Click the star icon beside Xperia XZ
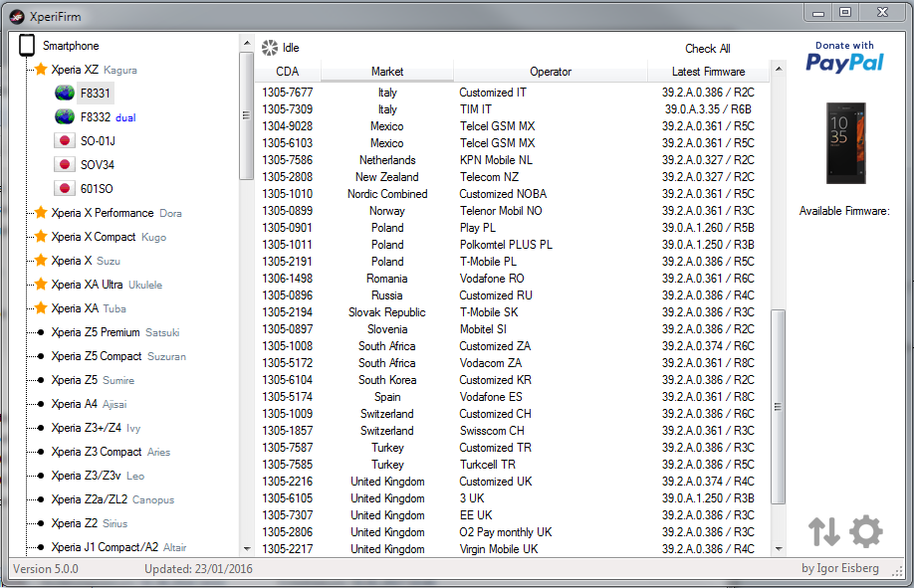914x588 pixels. [41, 70]
